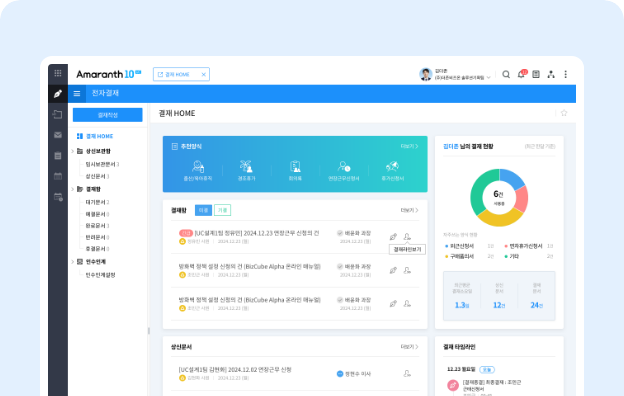
Task: Click the 휴가신청서 template icon
Action: [392, 170]
